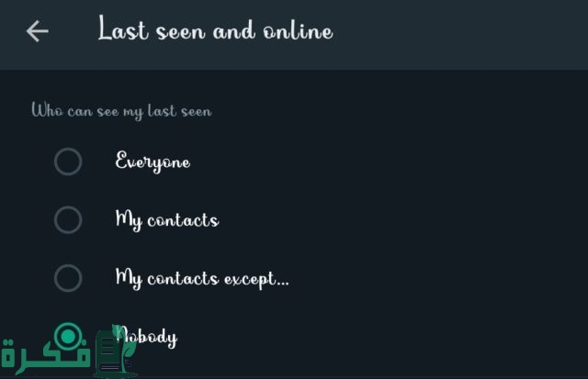Choose the My contacts radio button
The image size is (588, 379).
(68, 220)
